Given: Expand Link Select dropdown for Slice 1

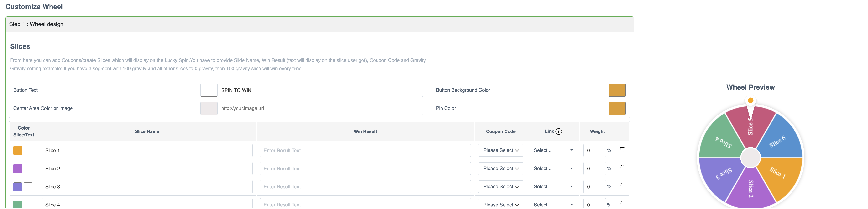Looking at the screenshot, I should tap(553, 150).
